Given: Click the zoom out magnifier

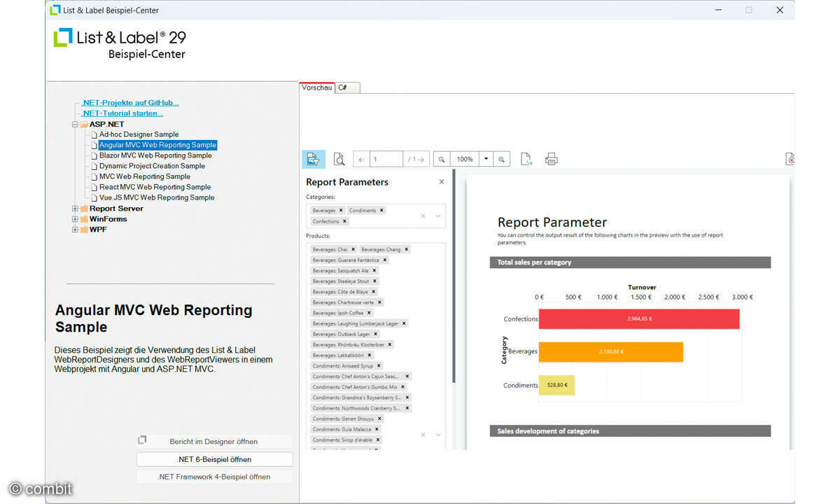Looking at the screenshot, I should (x=442, y=160).
